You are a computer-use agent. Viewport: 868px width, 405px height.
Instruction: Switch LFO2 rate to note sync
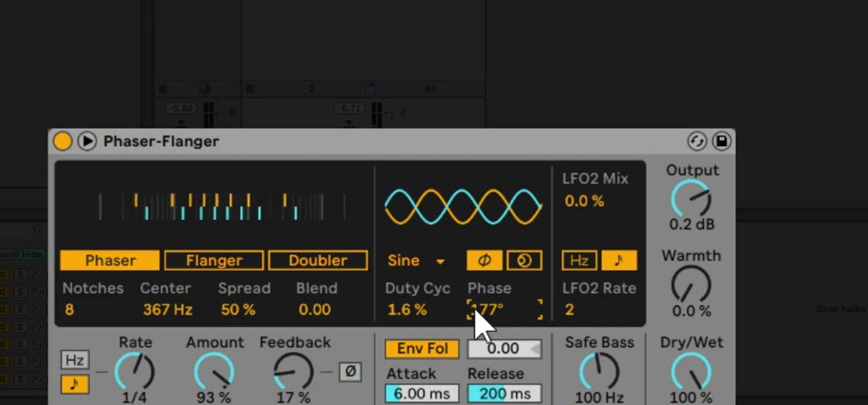(619, 261)
